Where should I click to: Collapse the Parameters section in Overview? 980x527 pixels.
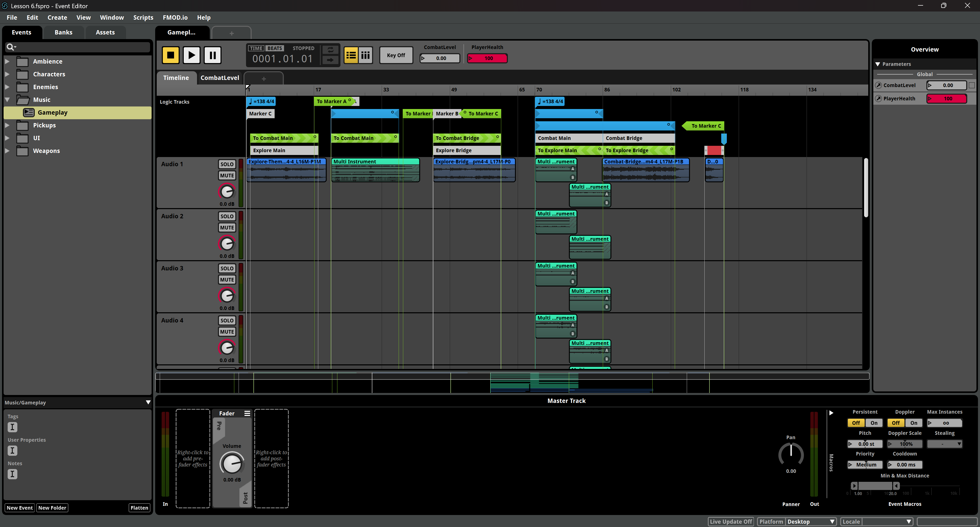pos(878,64)
